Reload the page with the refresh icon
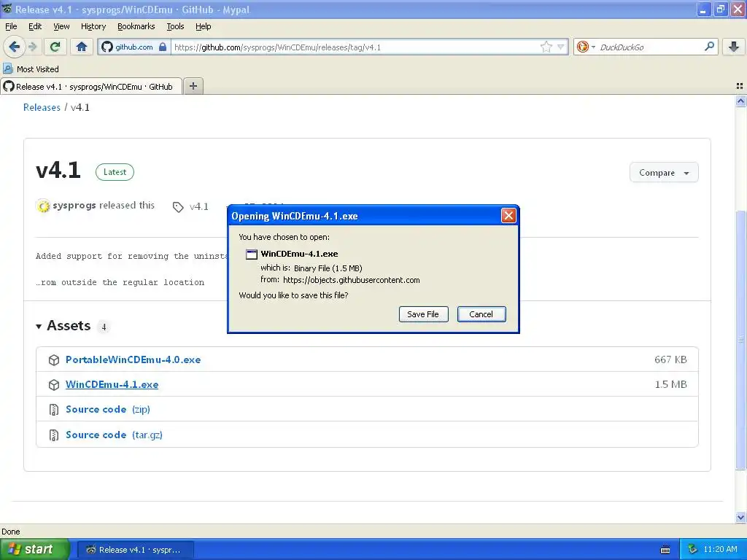 (x=55, y=47)
